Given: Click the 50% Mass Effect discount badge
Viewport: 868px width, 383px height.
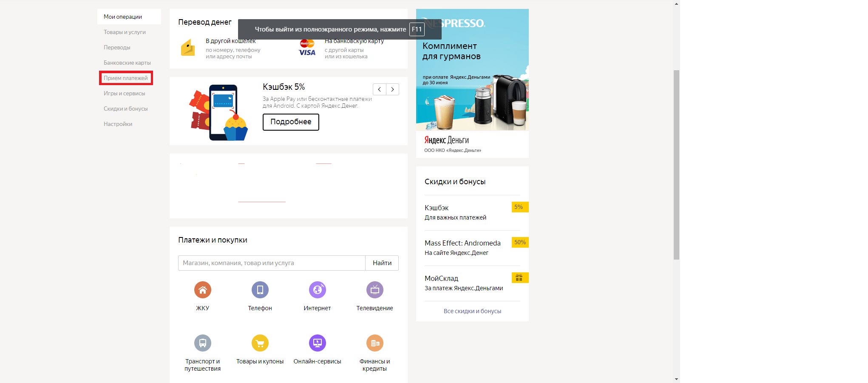Looking at the screenshot, I should click(520, 242).
